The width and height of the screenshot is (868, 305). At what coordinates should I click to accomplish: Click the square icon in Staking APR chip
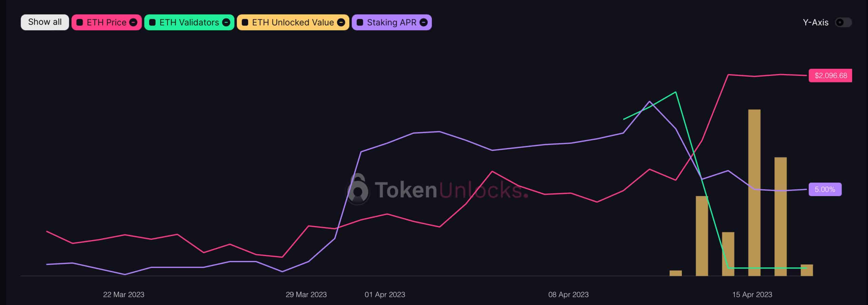(360, 22)
